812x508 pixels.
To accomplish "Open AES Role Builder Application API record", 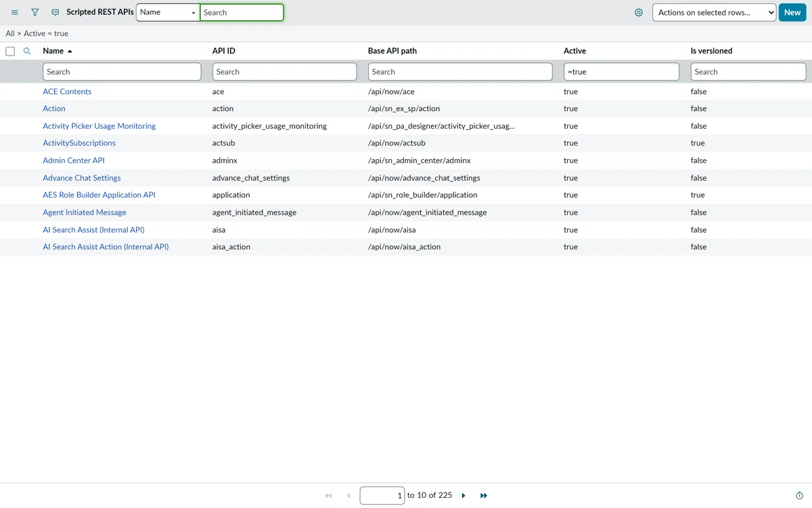I will pyautogui.click(x=99, y=195).
